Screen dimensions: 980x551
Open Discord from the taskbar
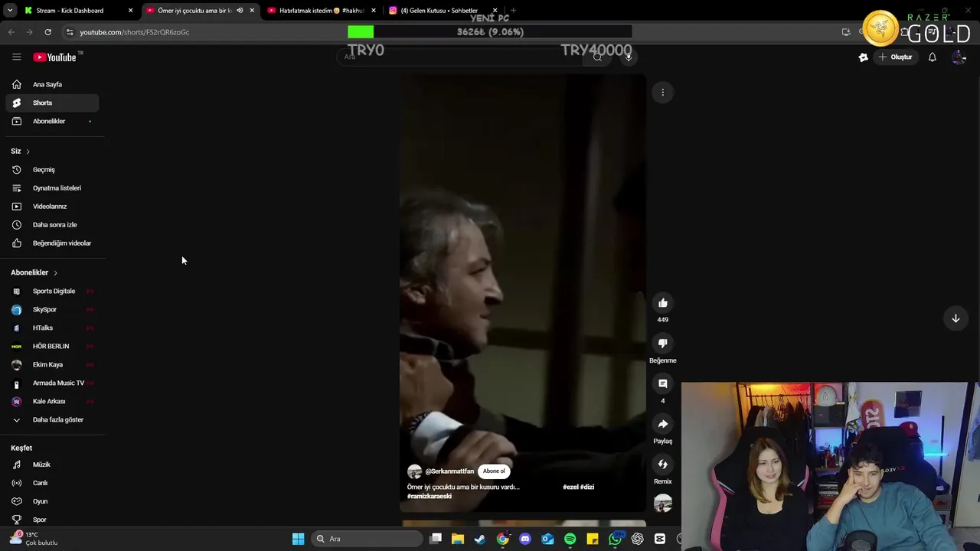(525, 539)
